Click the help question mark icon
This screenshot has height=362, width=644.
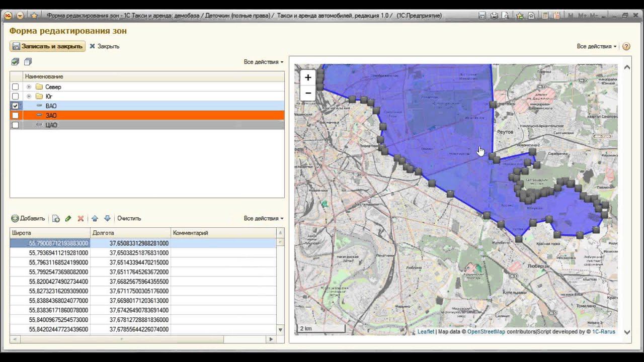pyautogui.click(x=626, y=46)
